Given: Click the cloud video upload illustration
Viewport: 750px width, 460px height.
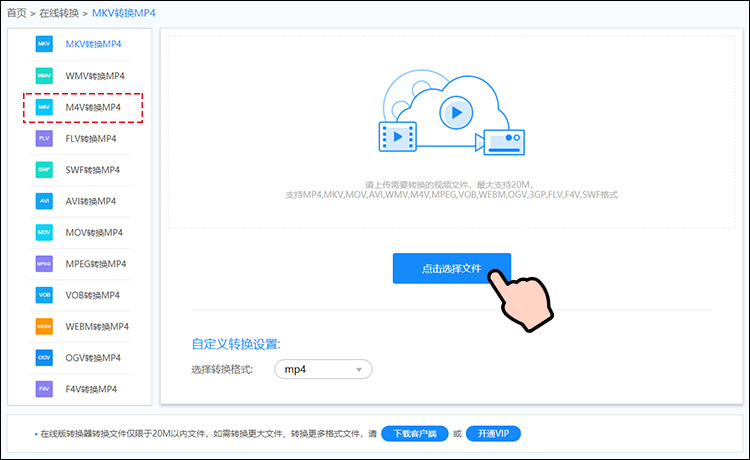Looking at the screenshot, I should click(x=452, y=112).
